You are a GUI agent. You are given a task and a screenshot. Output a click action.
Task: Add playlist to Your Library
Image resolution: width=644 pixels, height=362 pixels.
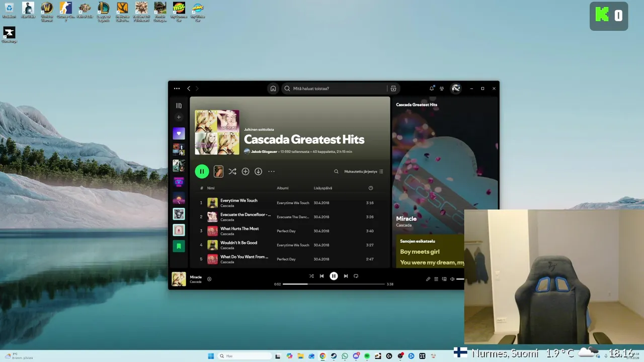(x=246, y=171)
